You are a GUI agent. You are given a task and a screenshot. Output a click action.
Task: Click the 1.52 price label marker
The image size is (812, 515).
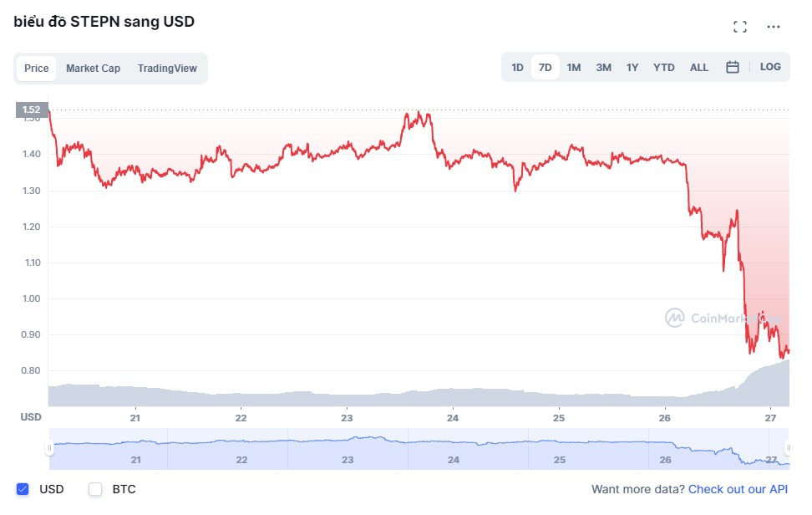click(x=32, y=110)
